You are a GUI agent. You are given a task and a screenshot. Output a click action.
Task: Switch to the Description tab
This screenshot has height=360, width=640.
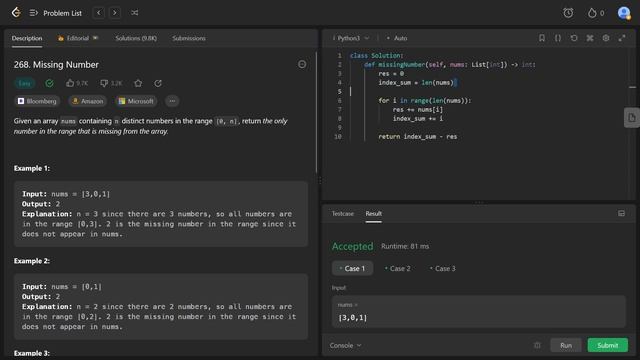[27, 38]
